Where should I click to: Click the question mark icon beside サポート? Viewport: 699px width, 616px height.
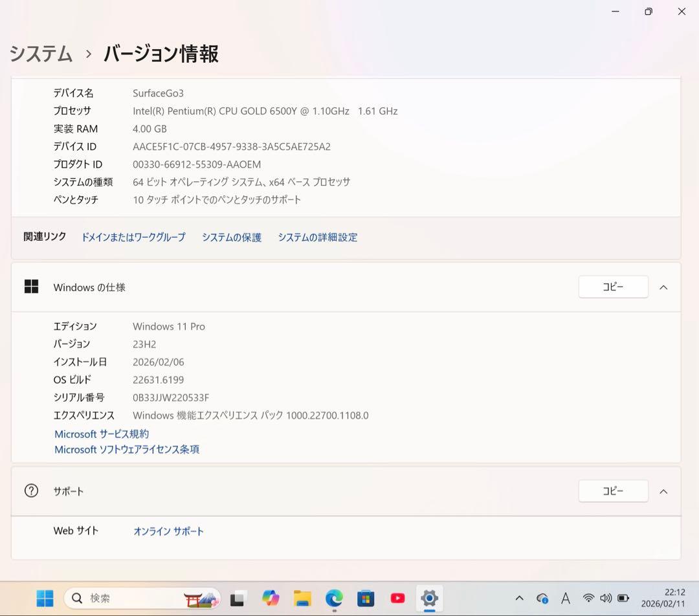tap(31, 490)
